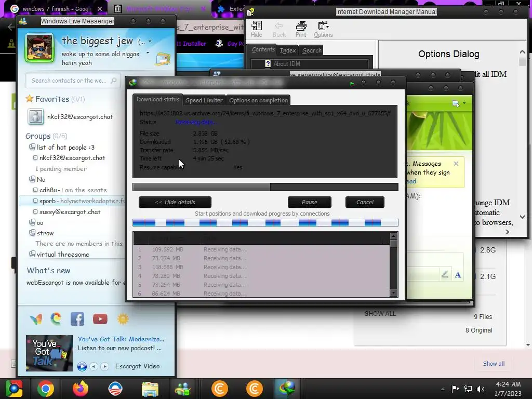Open the YouTube icon in Messenger
The image size is (532, 399).
point(100,319)
